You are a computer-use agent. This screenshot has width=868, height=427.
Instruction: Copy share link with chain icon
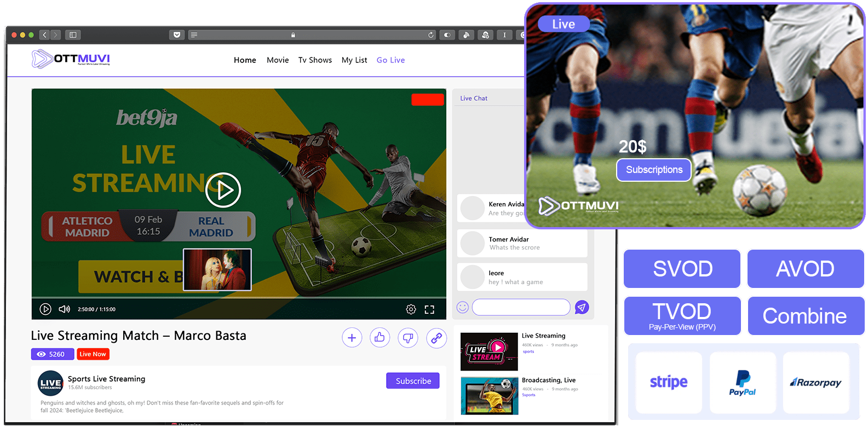pos(436,338)
